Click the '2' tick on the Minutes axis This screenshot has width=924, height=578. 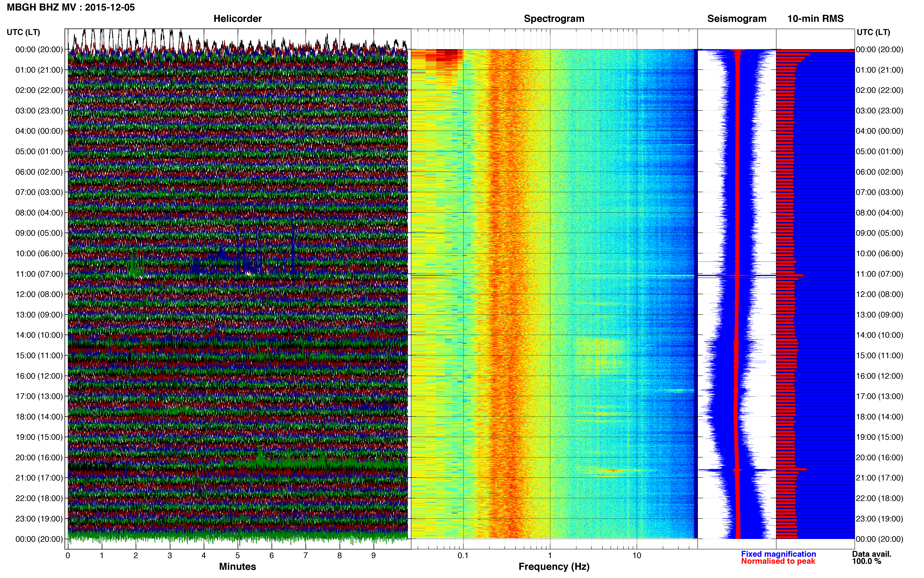click(136, 555)
